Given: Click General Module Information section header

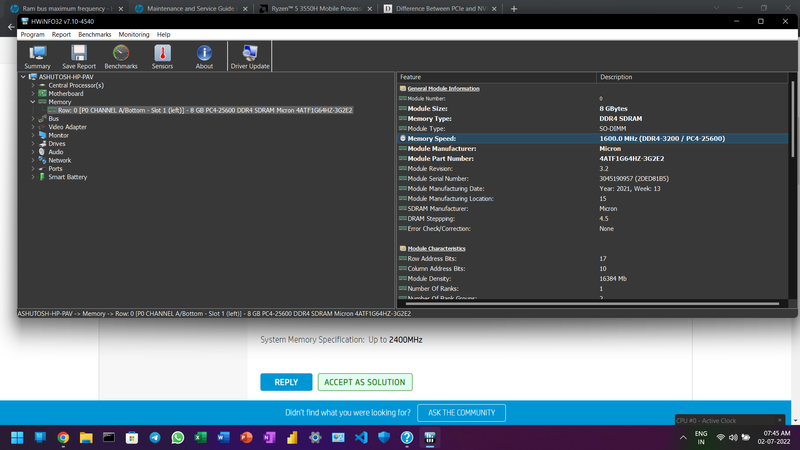Looking at the screenshot, I should [443, 89].
